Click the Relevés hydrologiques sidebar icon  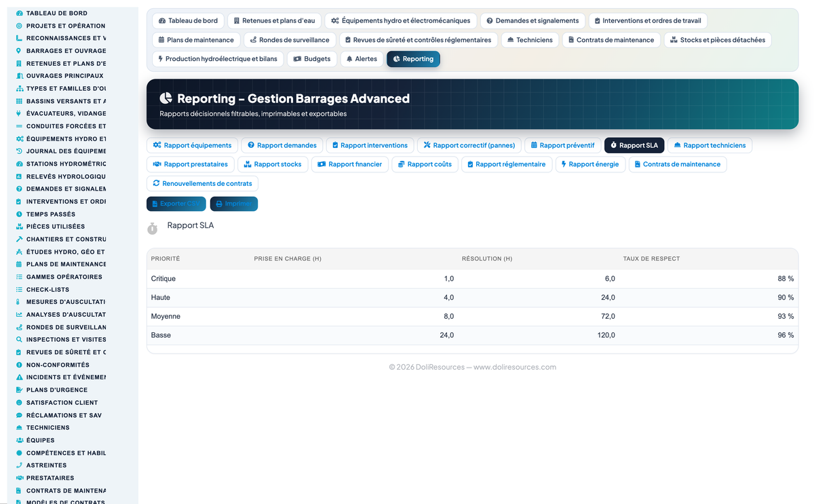19,176
